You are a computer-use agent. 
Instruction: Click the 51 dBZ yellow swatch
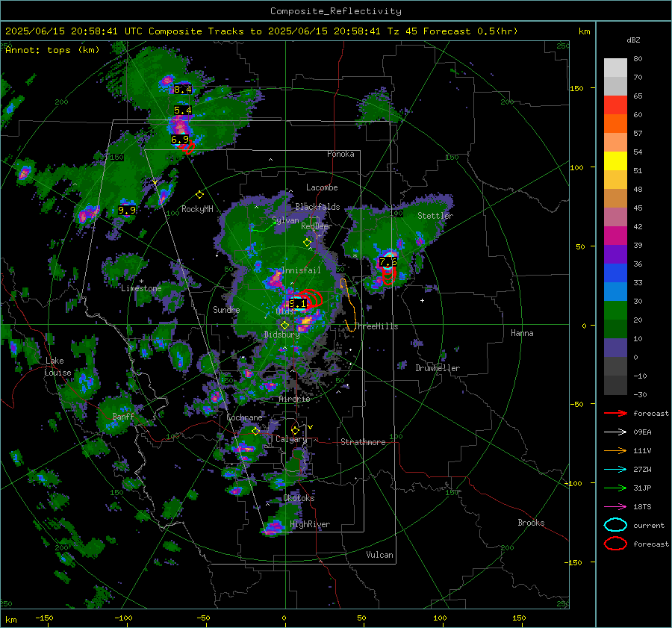point(615,161)
